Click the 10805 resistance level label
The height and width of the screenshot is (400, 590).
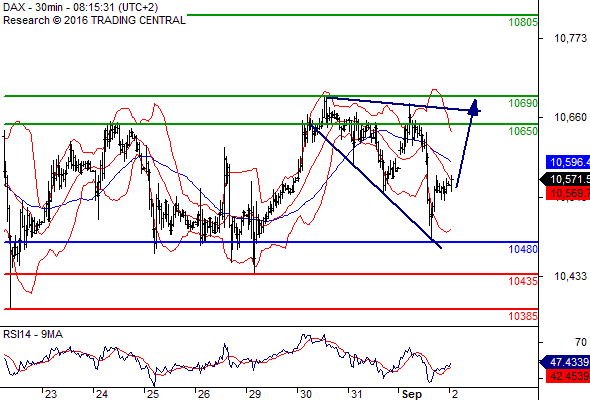coord(523,23)
